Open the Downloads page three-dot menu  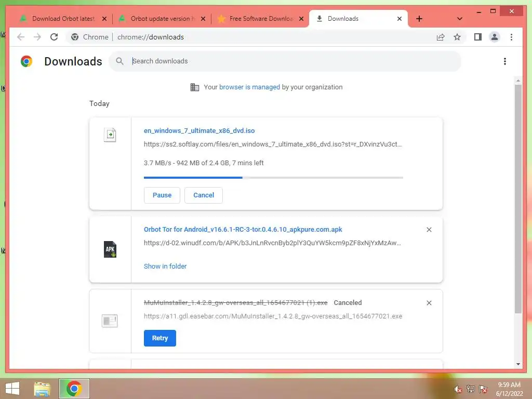tap(505, 61)
